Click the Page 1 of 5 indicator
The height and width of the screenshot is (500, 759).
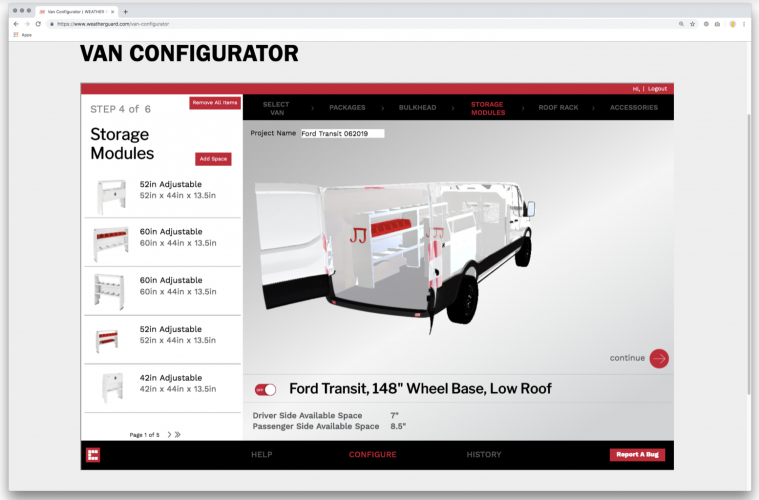click(x=144, y=435)
